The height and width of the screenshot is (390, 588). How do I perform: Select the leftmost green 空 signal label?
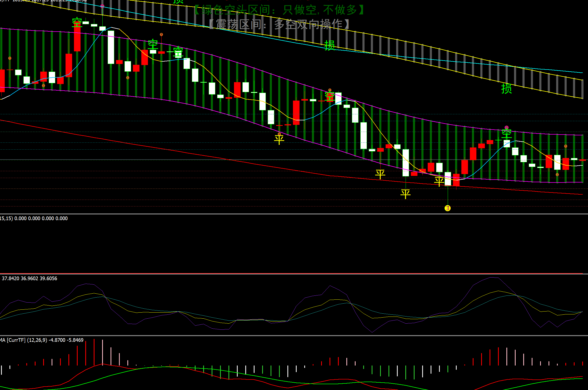pos(77,22)
